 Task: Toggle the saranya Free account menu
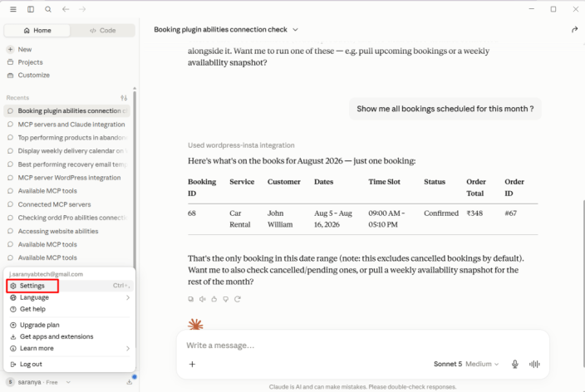pyautogui.click(x=38, y=382)
